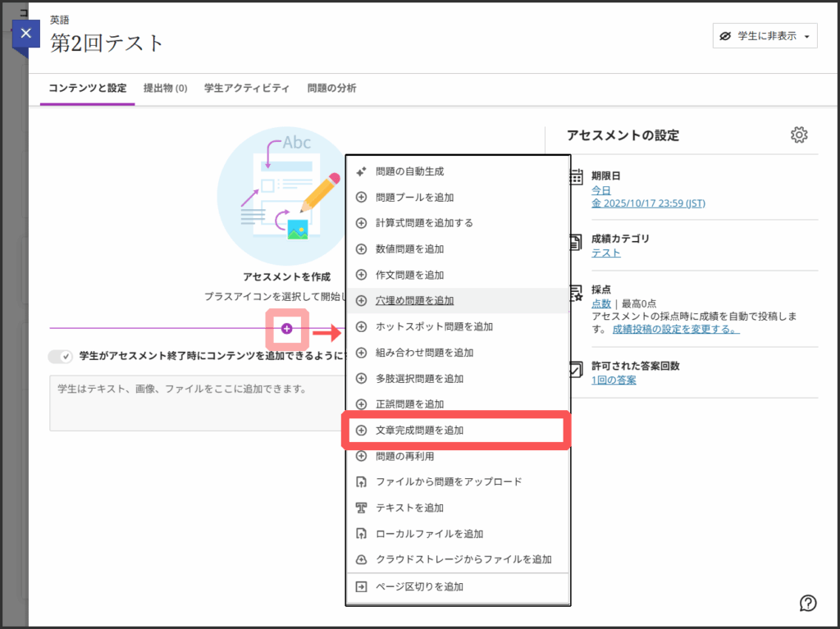Click the purple plus icon to add content

[286, 328]
